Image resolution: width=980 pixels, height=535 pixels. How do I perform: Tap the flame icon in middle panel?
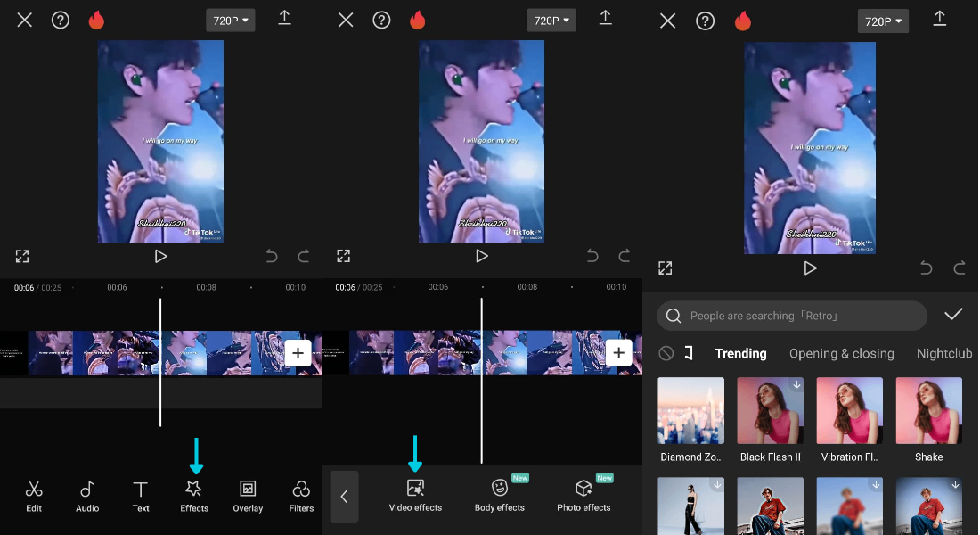(x=418, y=20)
